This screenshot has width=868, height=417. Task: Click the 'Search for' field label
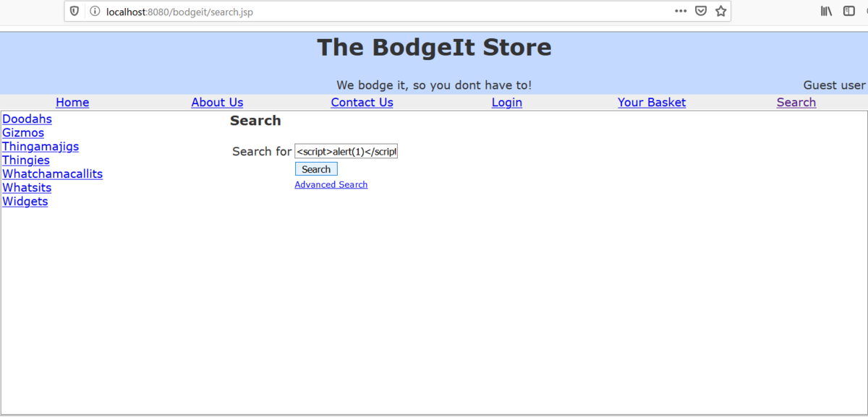coord(262,152)
